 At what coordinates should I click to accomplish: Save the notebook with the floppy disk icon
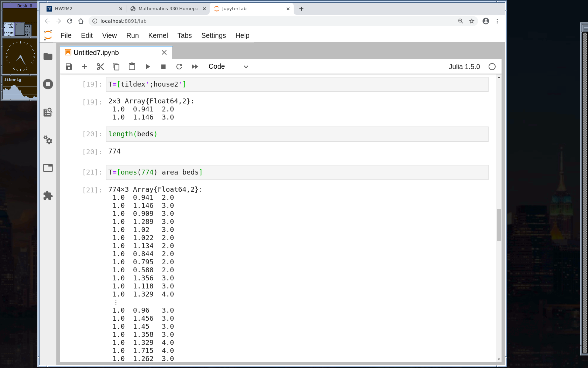(69, 67)
